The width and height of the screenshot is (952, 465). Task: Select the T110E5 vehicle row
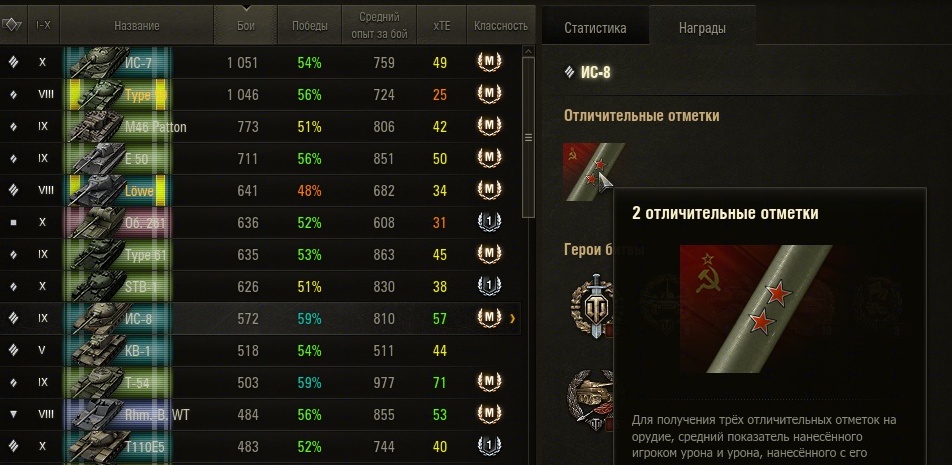tap(260, 447)
